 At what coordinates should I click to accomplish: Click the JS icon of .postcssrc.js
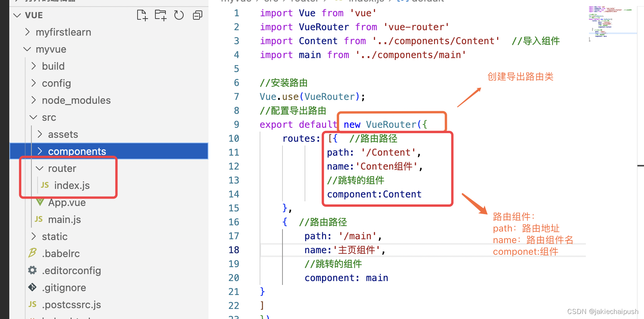33,304
